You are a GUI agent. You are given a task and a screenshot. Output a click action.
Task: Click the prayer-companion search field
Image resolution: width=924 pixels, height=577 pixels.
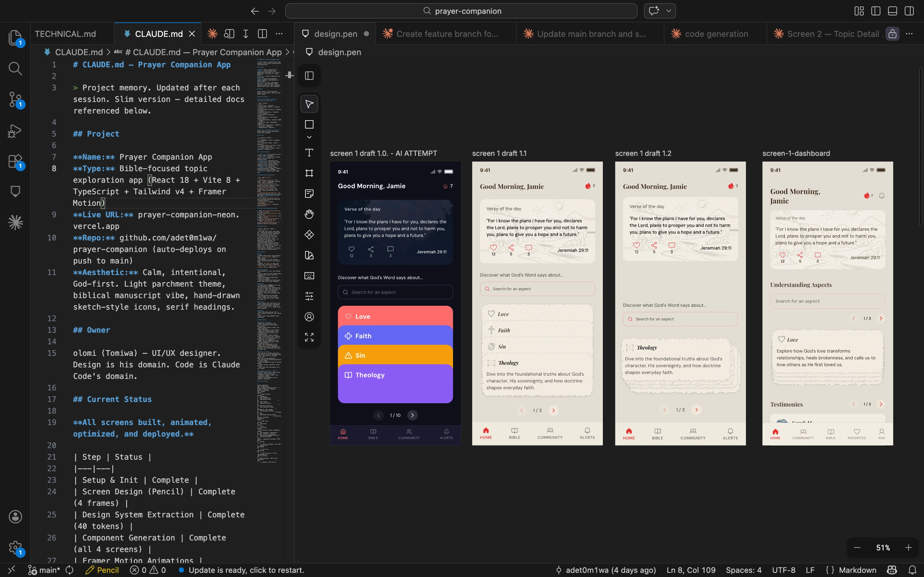pos(461,11)
